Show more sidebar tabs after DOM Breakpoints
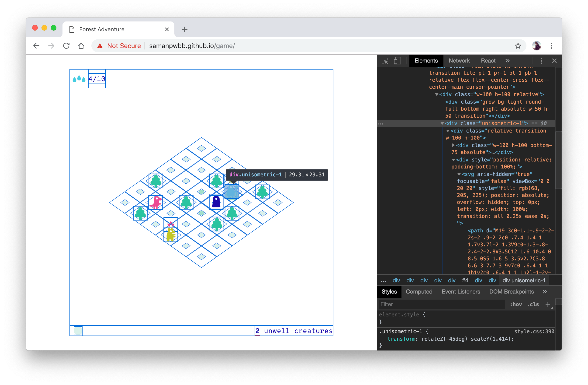Image resolution: width=588 pixels, height=385 pixels. pyautogui.click(x=544, y=291)
